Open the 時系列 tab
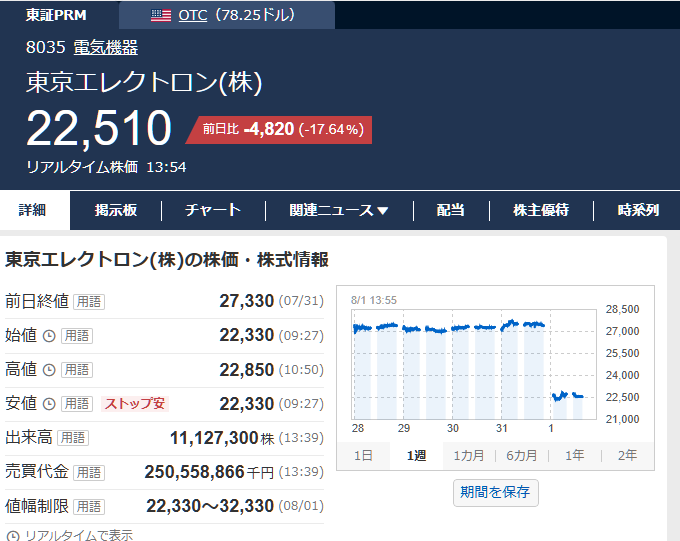 [x=638, y=210]
